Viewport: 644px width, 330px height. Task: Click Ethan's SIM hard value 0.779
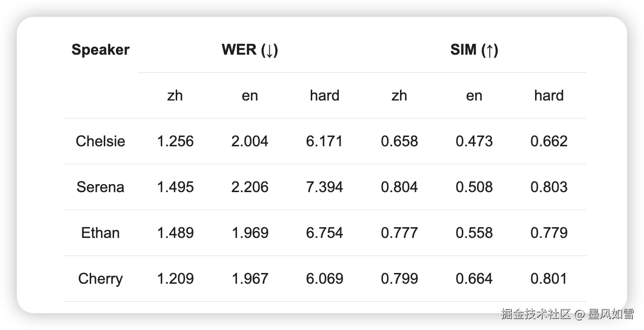(549, 233)
